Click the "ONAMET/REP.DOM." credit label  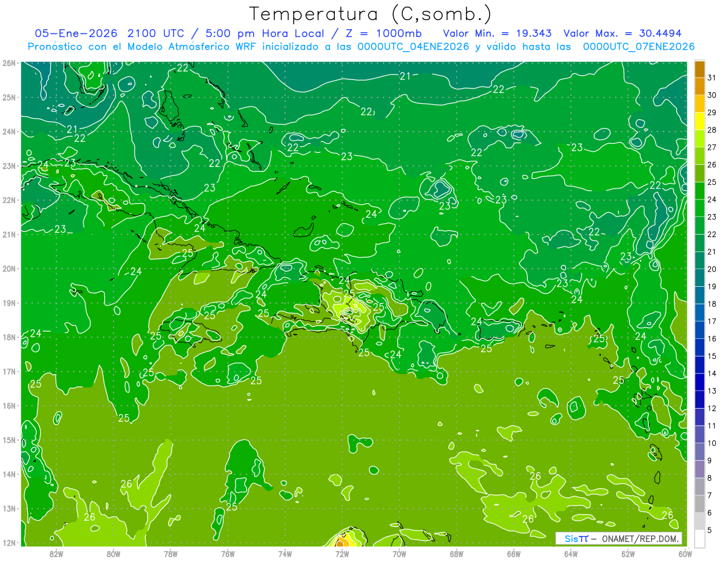pyautogui.click(x=639, y=538)
